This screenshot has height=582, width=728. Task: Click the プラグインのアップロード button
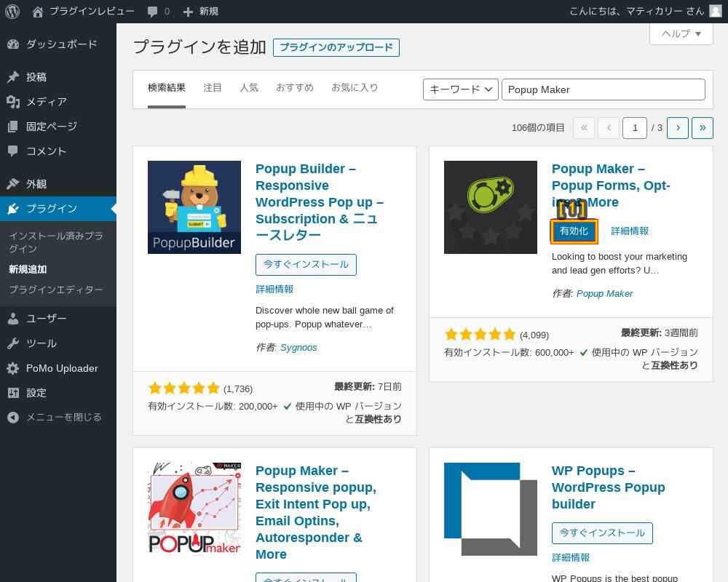[x=336, y=47]
